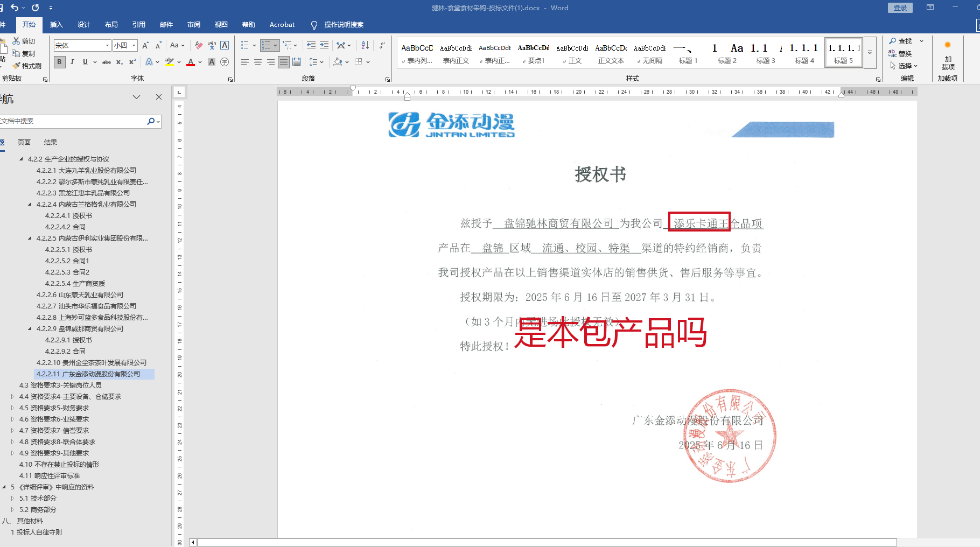Decrease paragraph indent

point(311,45)
